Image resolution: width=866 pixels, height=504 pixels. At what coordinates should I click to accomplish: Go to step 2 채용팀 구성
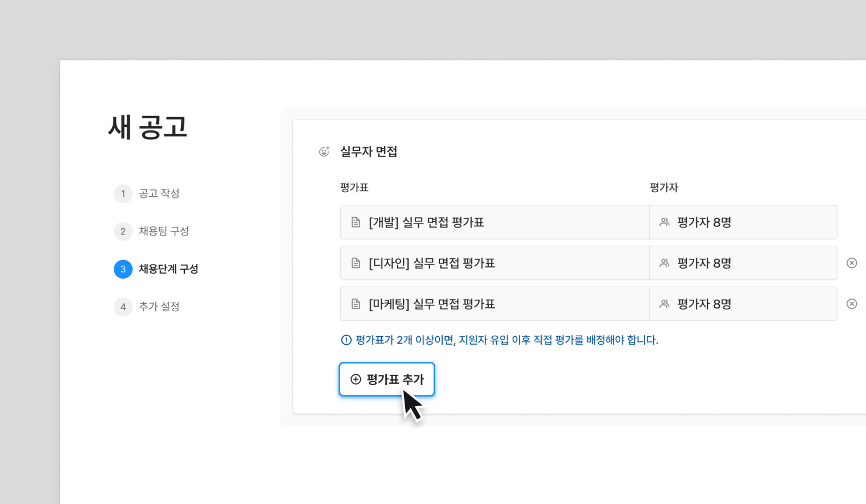click(152, 231)
